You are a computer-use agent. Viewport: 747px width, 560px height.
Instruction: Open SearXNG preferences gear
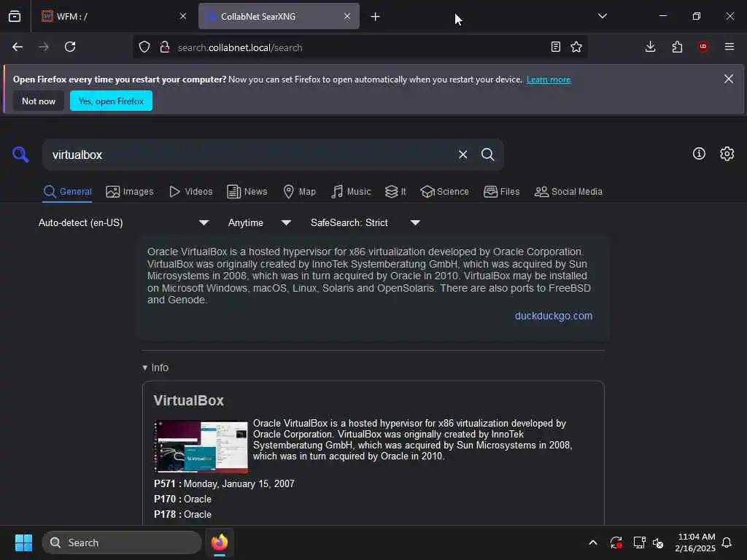click(x=727, y=154)
